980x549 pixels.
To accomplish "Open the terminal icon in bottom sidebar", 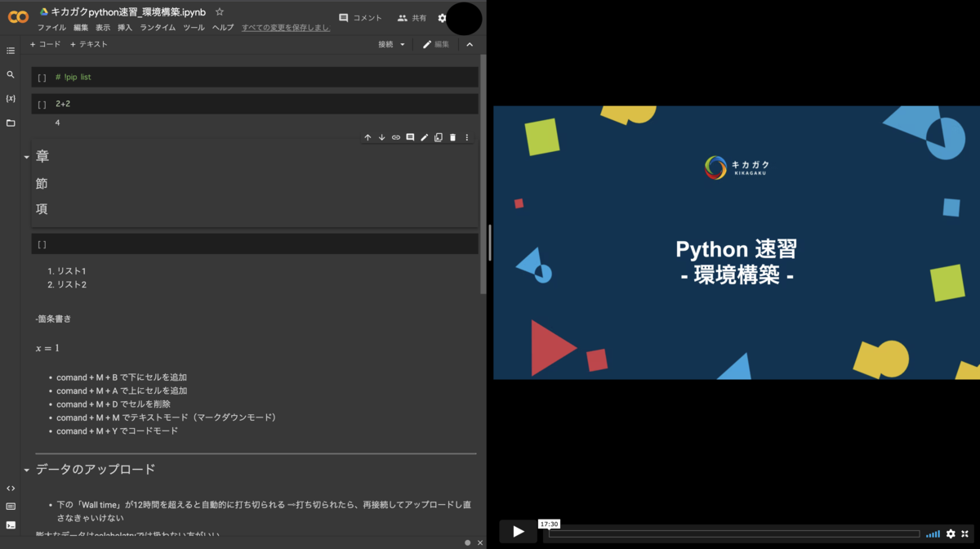I will pos(11,525).
